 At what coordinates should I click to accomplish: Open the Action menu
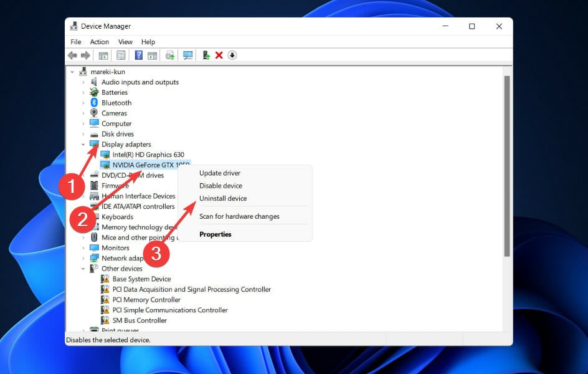(x=99, y=41)
